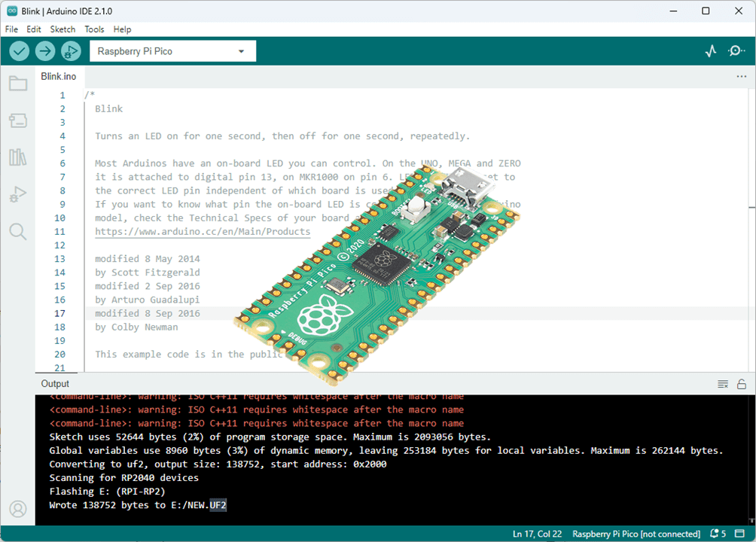Open the Boards Manager sidebar icon
Viewport: 756px width, 542px height.
[18, 120]
